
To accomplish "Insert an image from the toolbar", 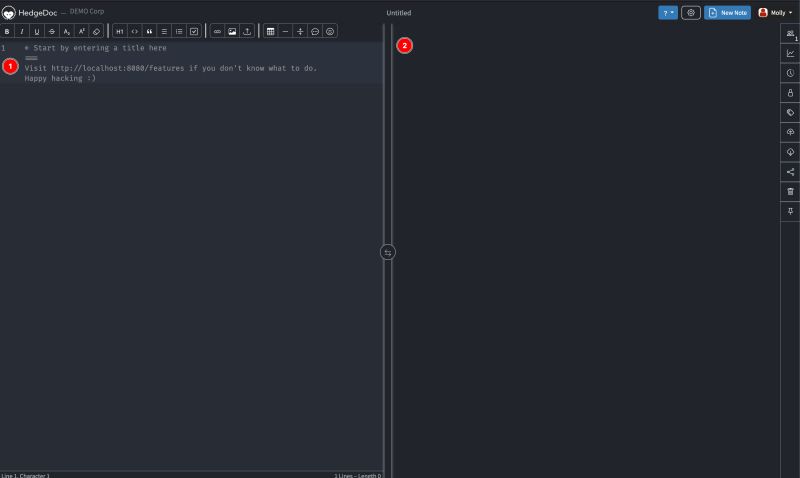I will [x=232, y=32].
